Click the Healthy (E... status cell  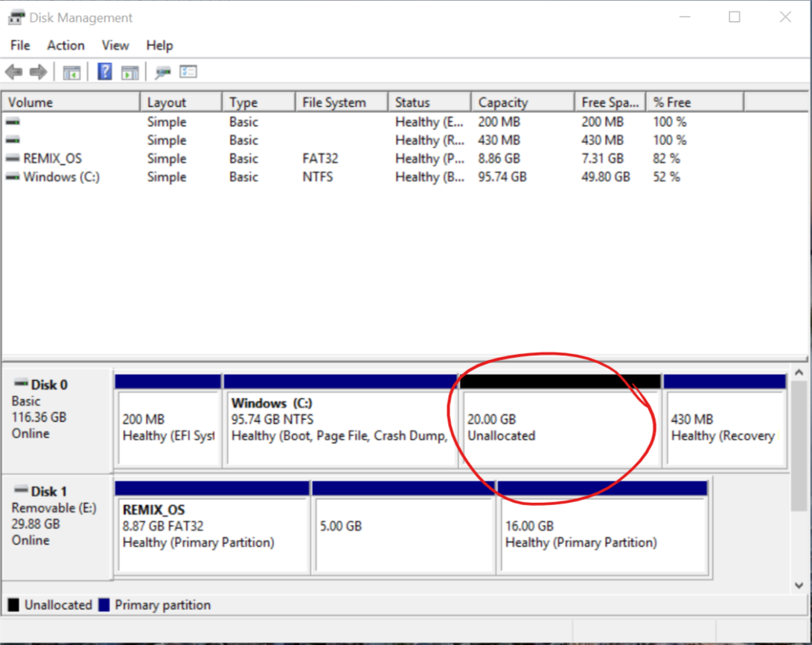coord(429,122)
